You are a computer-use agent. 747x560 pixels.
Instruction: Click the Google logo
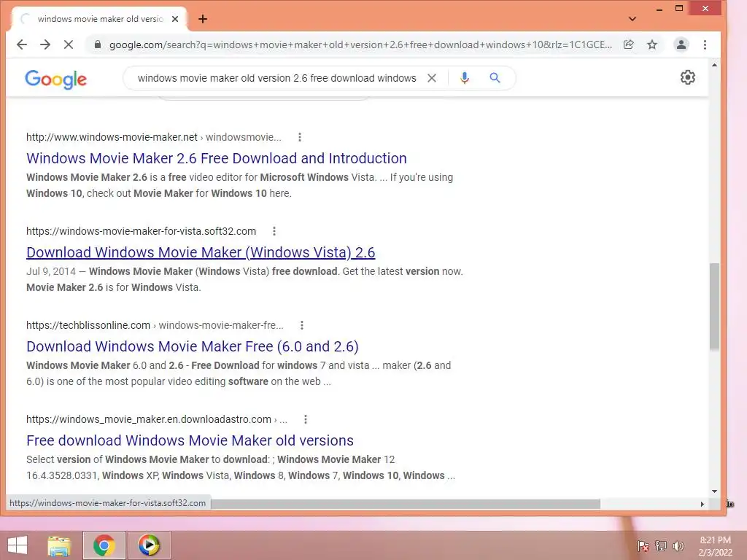[55, 79]
